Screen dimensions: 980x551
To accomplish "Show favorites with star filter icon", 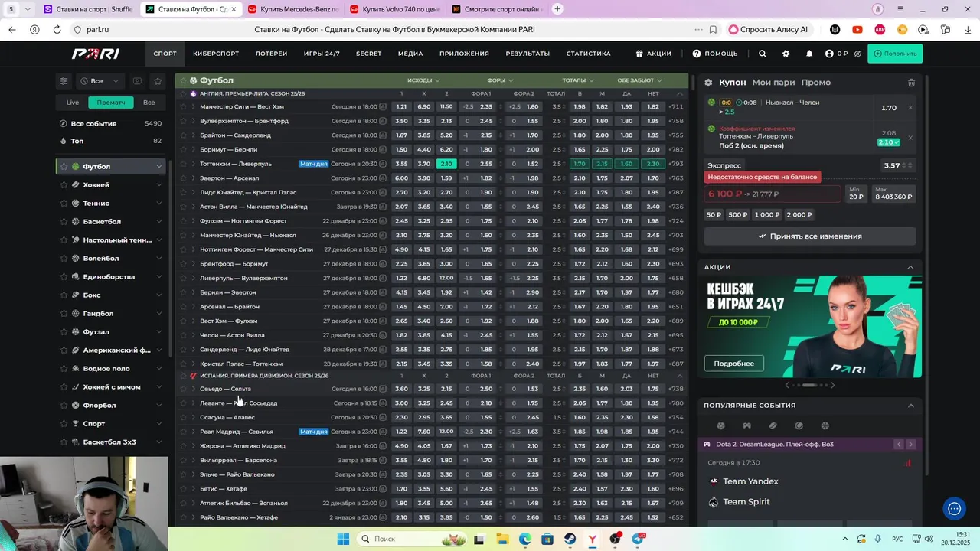I will coord(158,80).
